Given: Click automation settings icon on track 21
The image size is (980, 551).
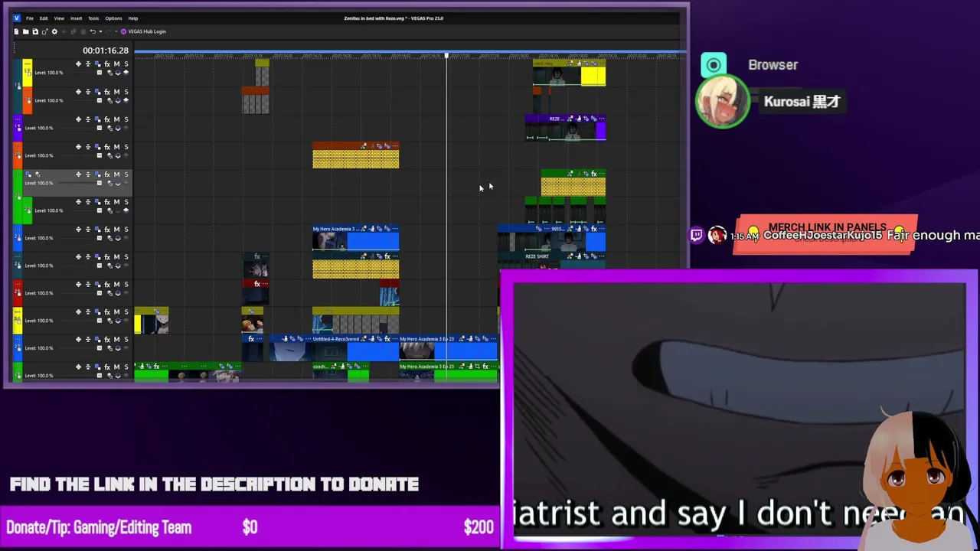Looking at the screenshot, I should 100,183.
